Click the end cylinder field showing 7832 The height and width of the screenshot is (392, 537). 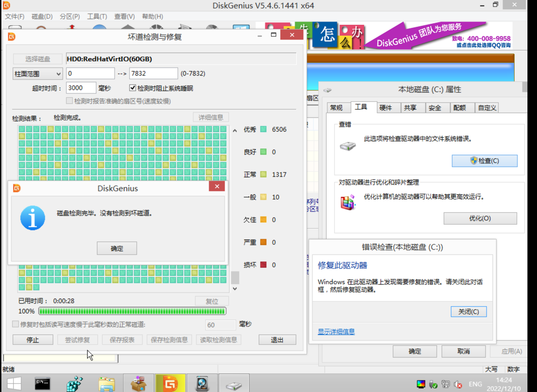[x=153, y=73]
